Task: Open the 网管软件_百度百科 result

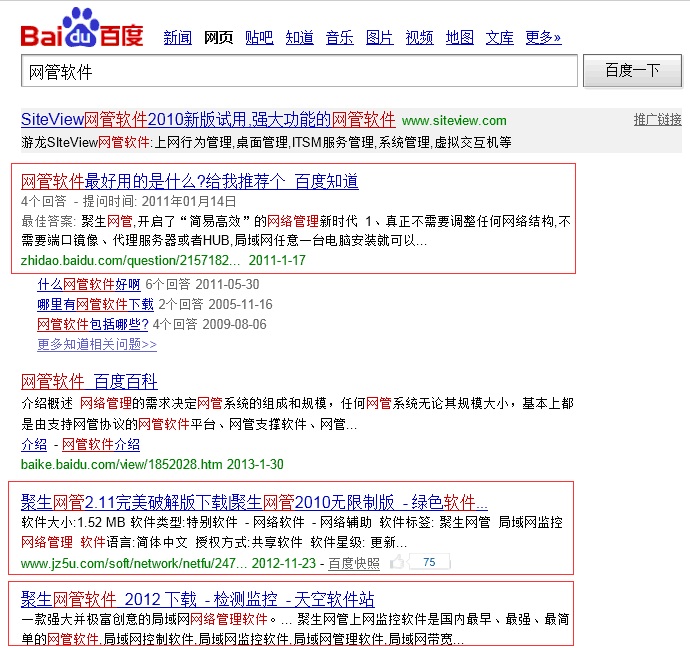Action: pos(89,381)
